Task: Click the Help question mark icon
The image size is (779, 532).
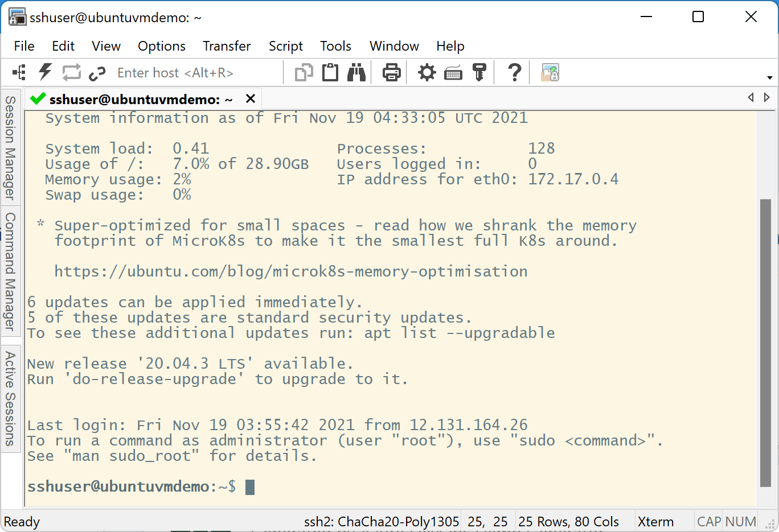Action: pos(514,72)
